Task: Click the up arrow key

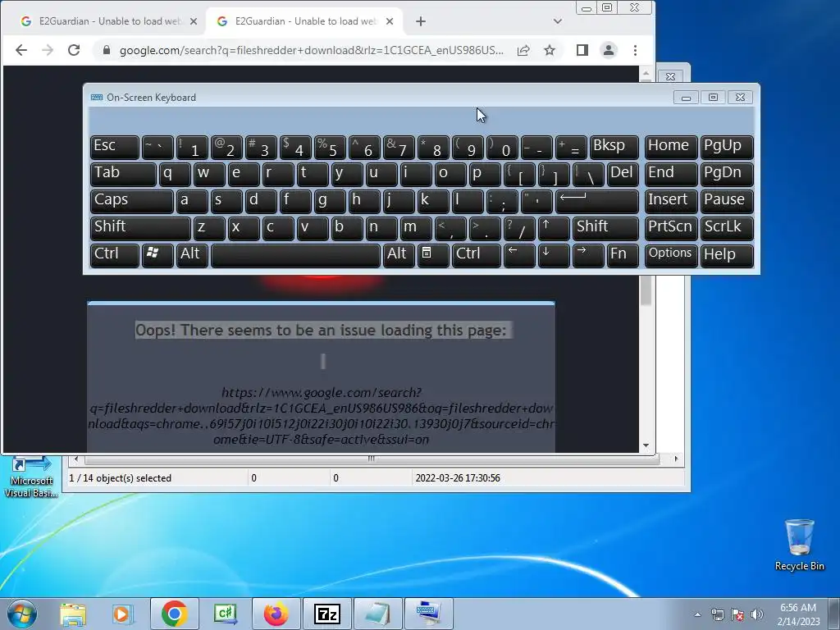Action: [x=554, y=228]
